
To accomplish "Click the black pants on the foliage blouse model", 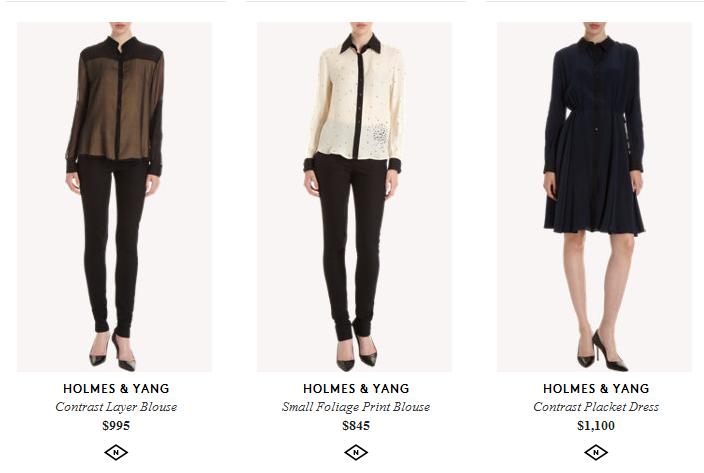I will [352, 242].
